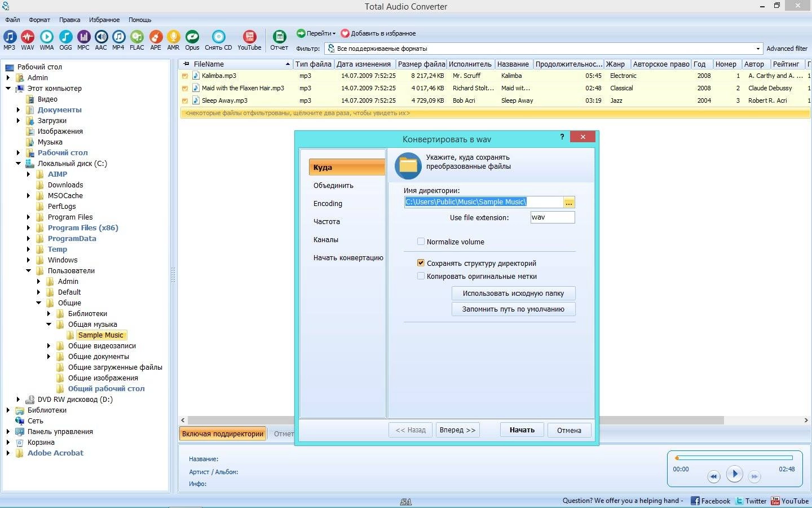812x508 pixels.
Task: Open Facebook link in status bar
Action: tap(710, 501)
